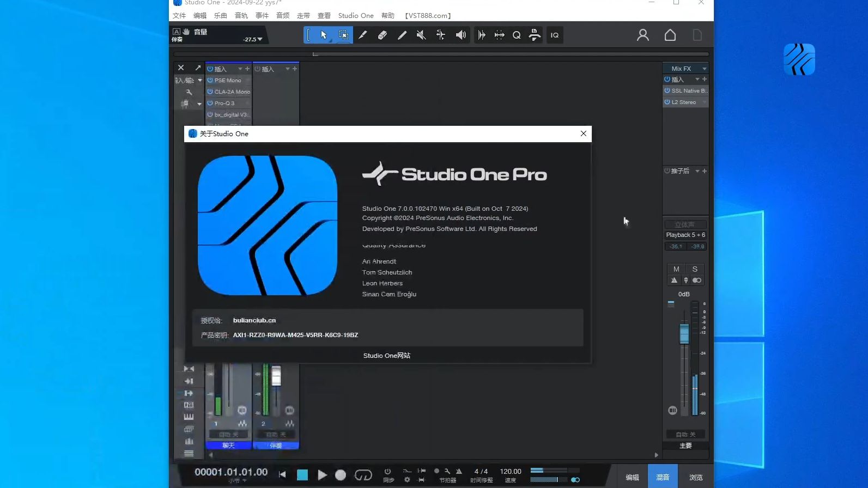
Task: Select the Arrow tool in toolbar
Action: pos(324,35)
